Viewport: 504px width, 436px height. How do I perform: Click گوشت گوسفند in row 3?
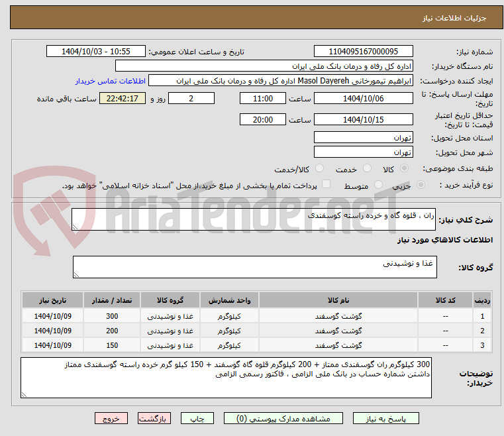pos(338,345)
